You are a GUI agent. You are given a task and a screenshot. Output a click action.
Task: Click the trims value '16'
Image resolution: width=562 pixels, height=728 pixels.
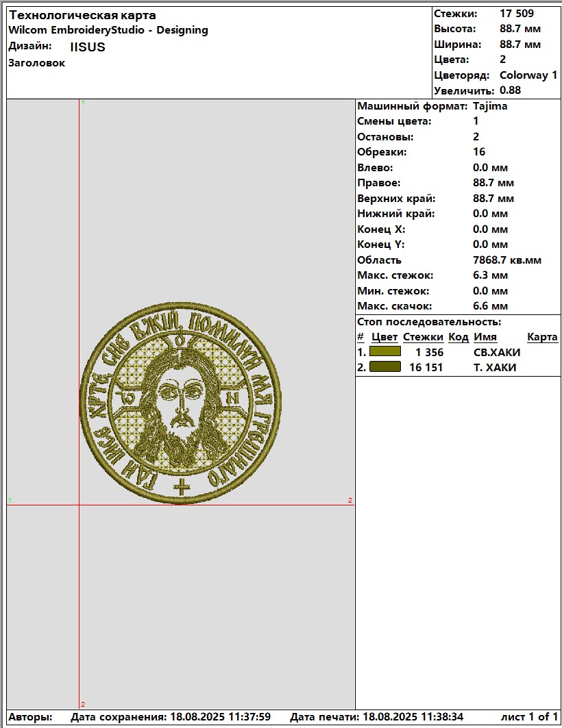[x=479, y=152]
